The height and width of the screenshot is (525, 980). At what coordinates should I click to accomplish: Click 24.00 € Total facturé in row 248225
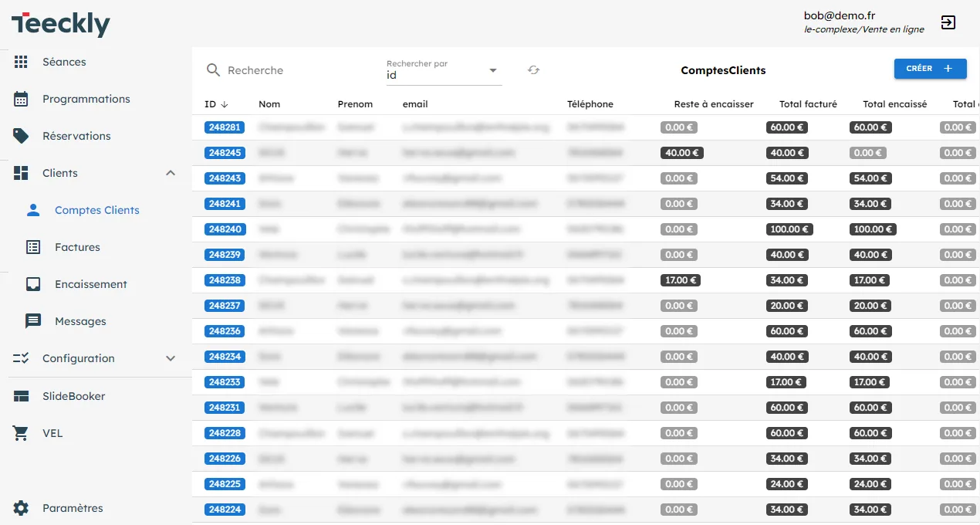[x=787, y=484]
